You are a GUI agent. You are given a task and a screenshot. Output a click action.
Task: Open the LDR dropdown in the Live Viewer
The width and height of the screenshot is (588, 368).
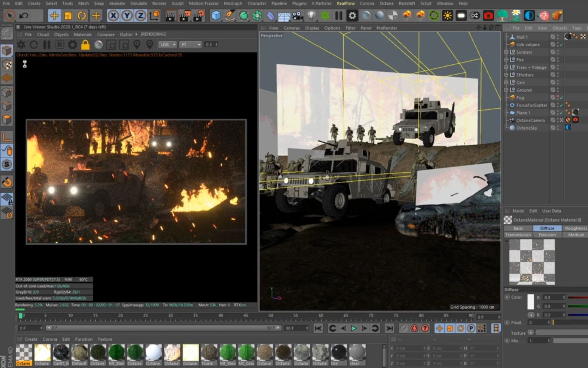coord(168,44)
